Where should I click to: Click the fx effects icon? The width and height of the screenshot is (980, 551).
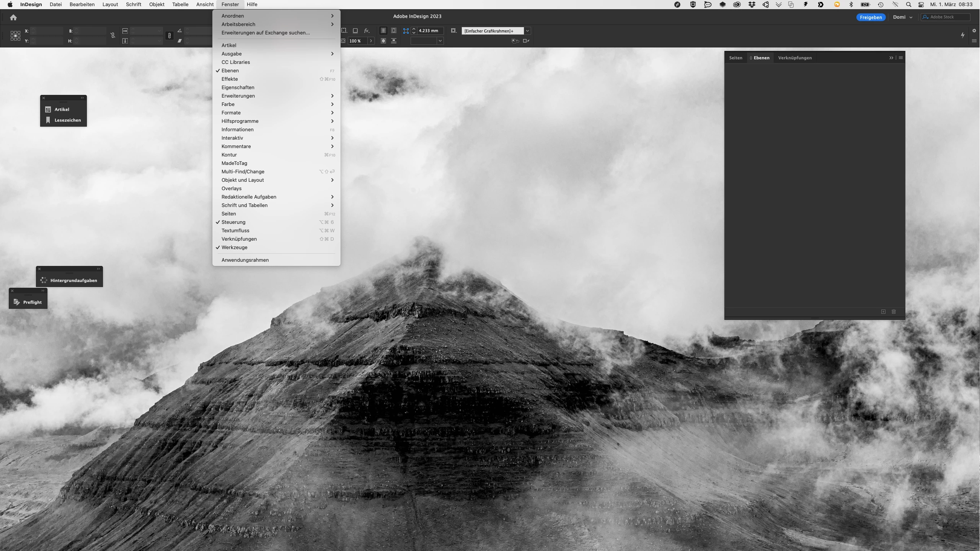tap(367, 31)
